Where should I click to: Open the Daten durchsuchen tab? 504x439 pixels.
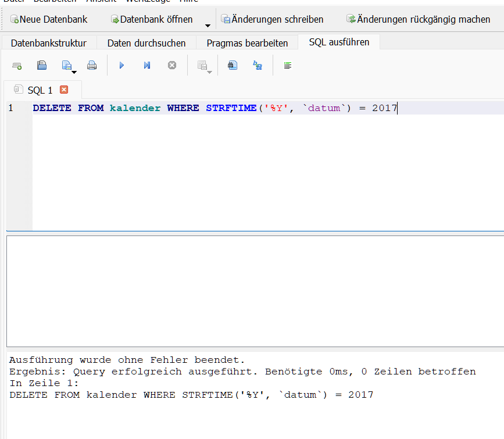(146, 43)
